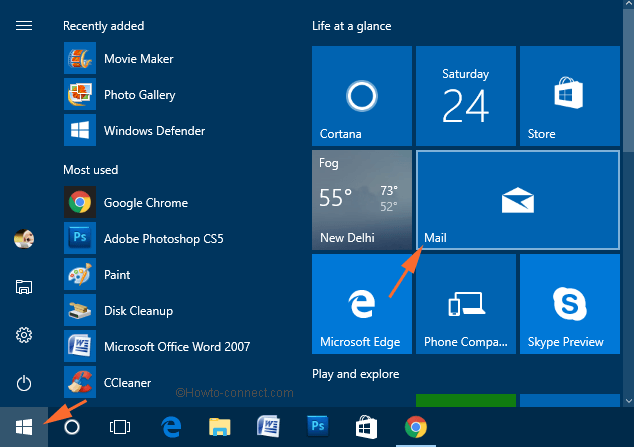Click the 'Most used' heading
Image resolution: width=634 pixels, height=447 pixels.
tap(91, 170)
